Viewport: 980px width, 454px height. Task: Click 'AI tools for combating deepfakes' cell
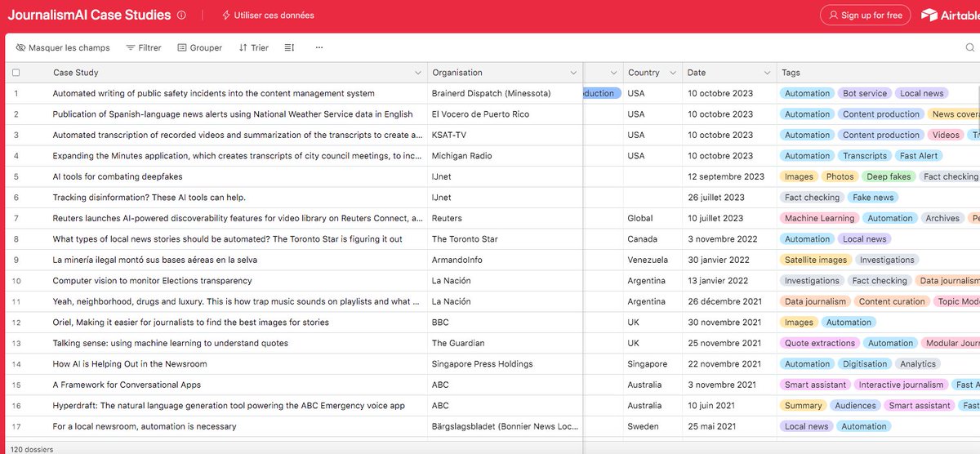pyautogui.click(x=237, y=176)
